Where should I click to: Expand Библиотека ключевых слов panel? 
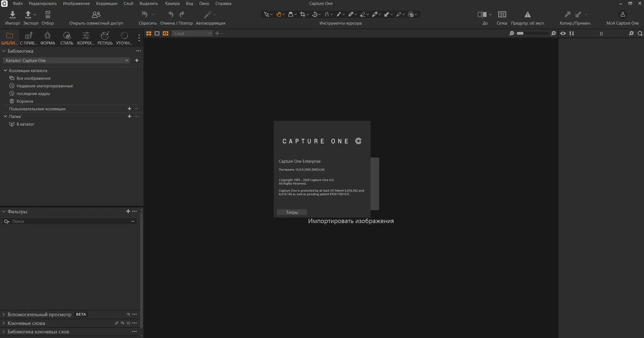[x=4, y=332]
